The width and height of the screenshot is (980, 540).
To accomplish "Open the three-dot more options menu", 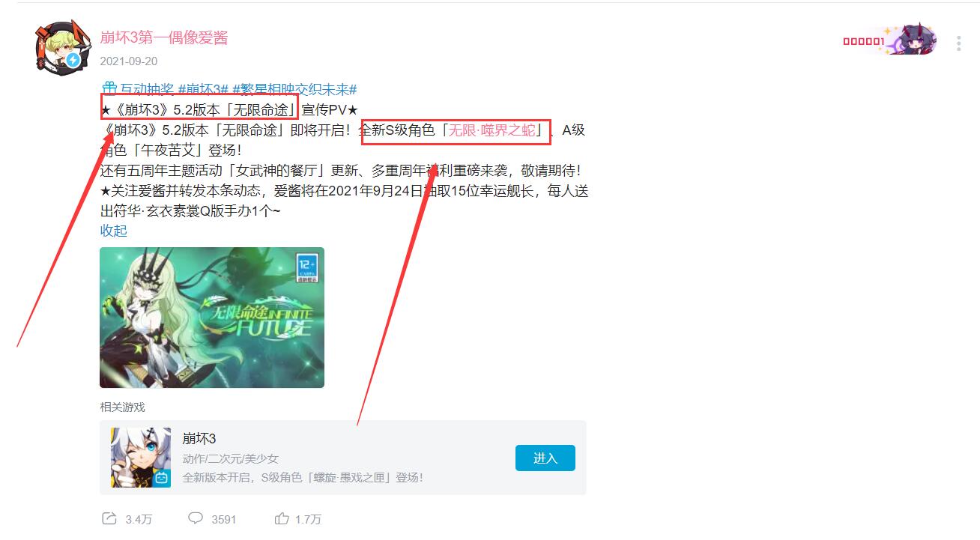I will click(958, 43).
